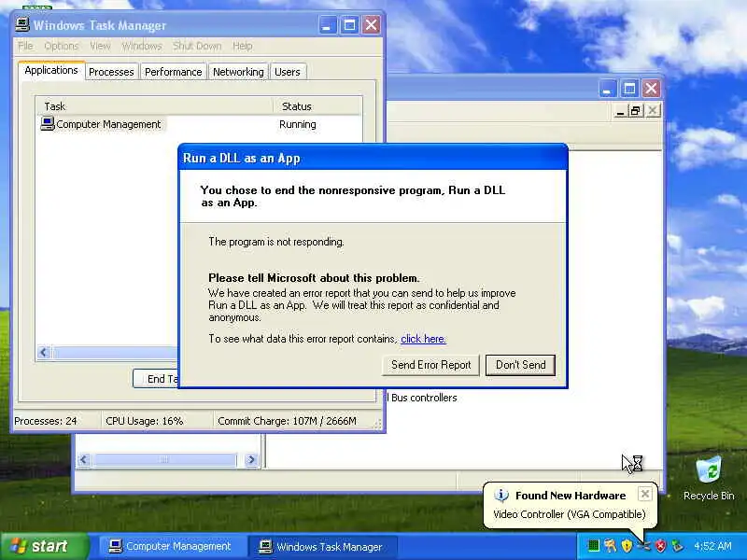Click Send Error Report
The image size is (747, 560).
pos(430,365)
